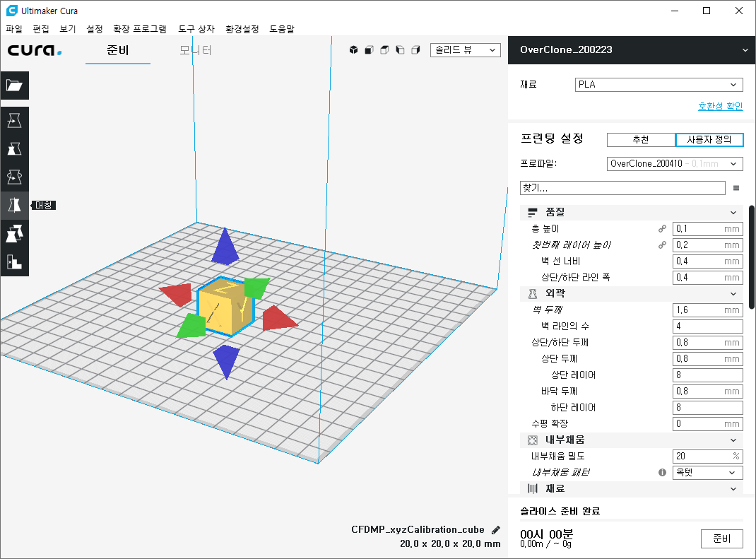Collapse the 내부채움 settings section

[x=631, y=440]
